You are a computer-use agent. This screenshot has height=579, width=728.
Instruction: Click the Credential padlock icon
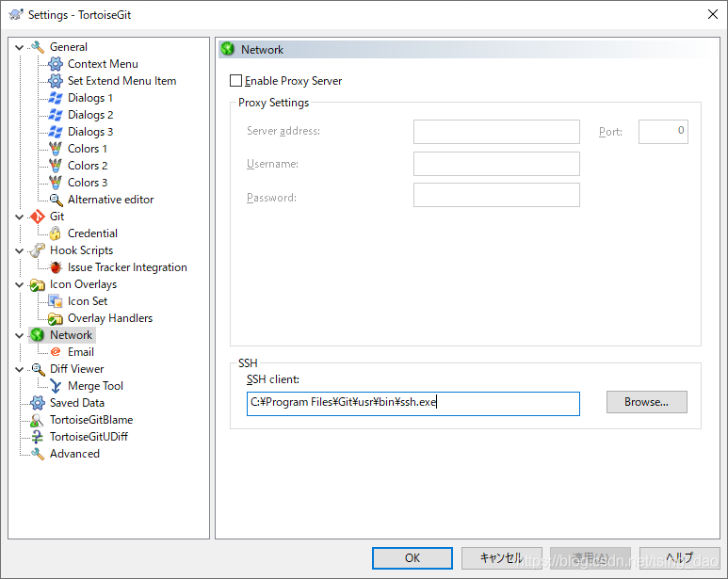coord(56,233)
